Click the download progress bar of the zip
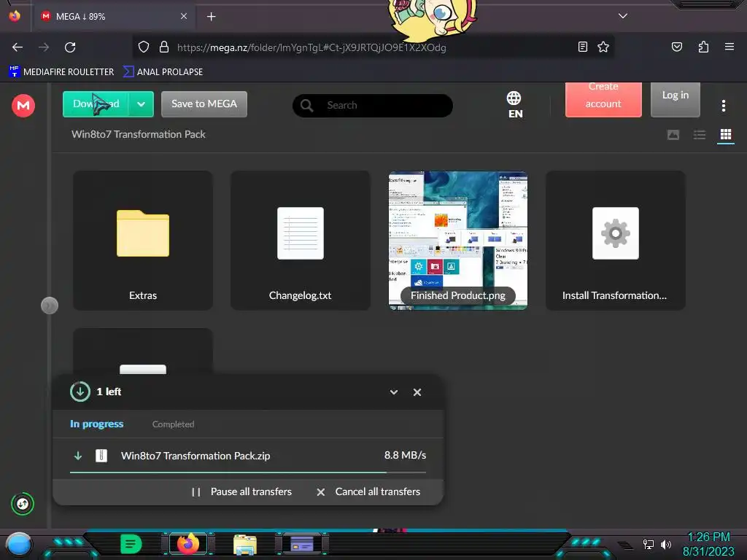Screen dimensions: 747x560 point(248,472)
